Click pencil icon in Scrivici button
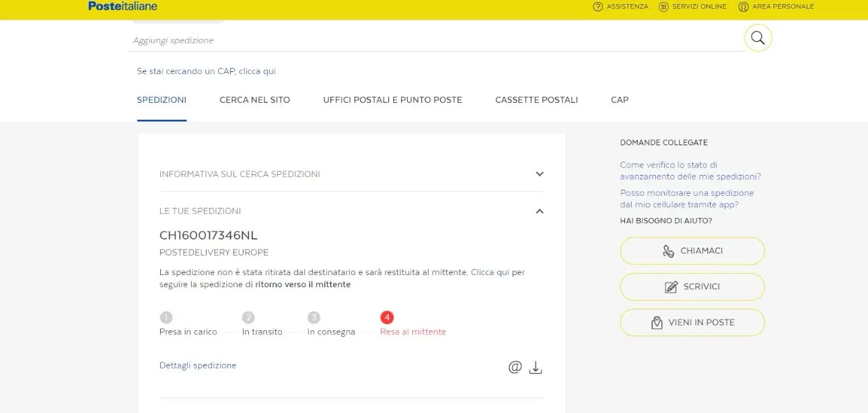 pos(671,287)
